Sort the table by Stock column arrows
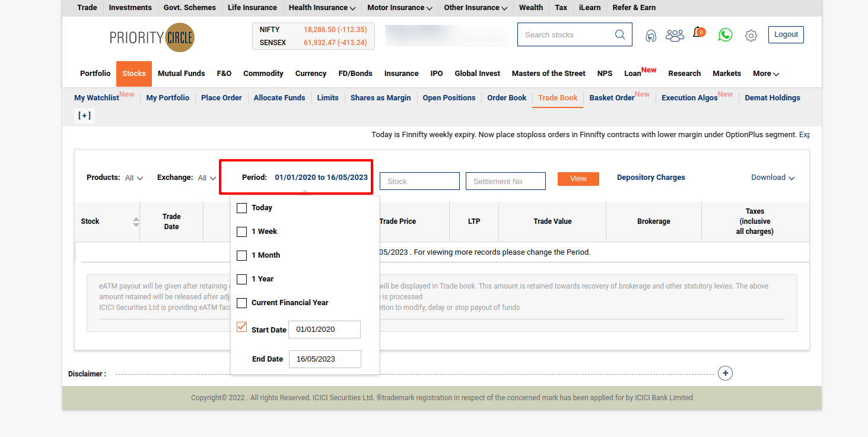The image size is (868, 437). 136,221
